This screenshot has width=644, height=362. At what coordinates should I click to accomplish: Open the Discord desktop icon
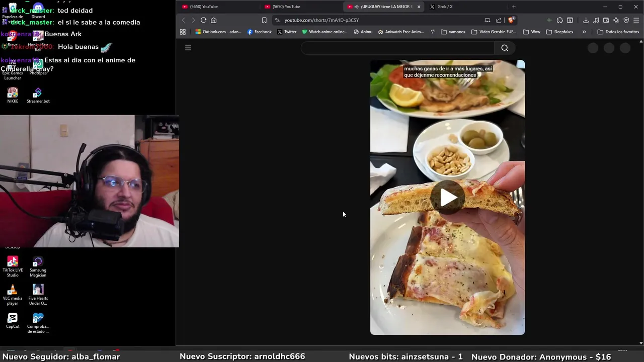pos(38,10)
